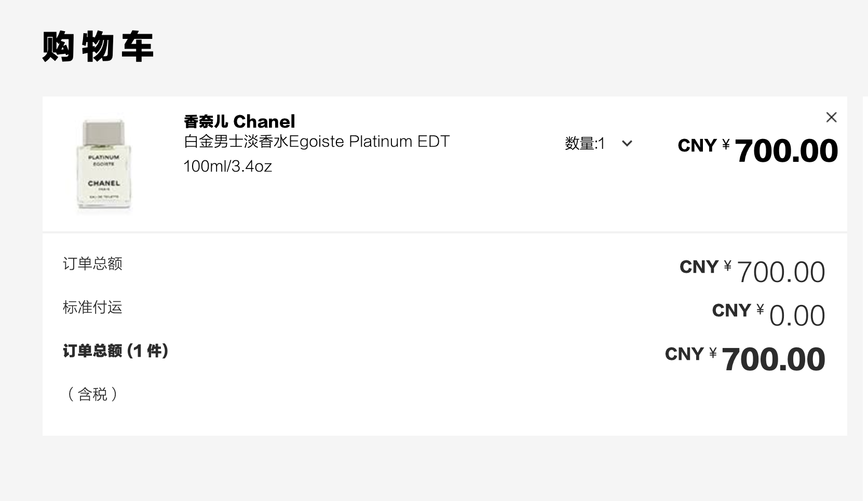The height and width of the screenshot is (501, 868).
Task: Click the CNY ¥700.00 subtotal amount
Action: tap(752, 270)
